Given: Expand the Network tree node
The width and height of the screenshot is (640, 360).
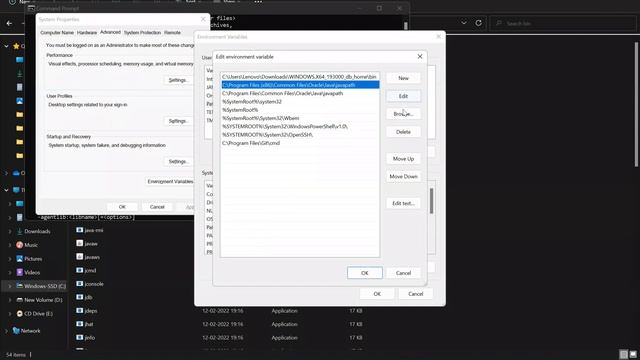Looking at the screenshot, I should coord(6,331).
